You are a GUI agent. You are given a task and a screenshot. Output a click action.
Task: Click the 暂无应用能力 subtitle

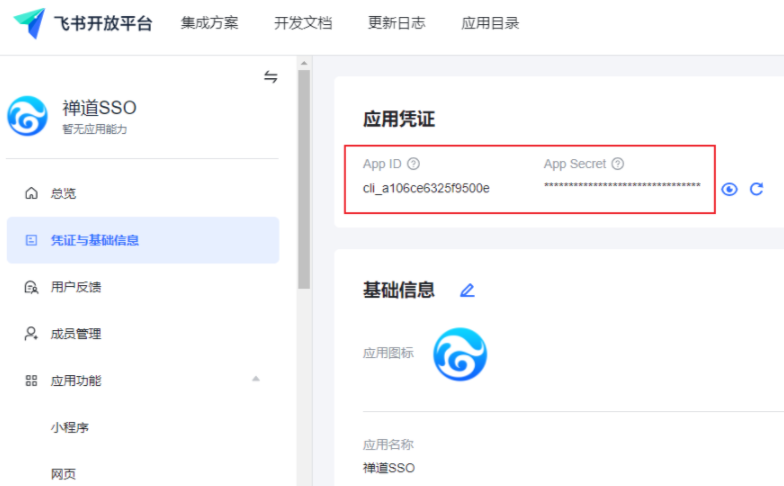(x=94, y=129)
